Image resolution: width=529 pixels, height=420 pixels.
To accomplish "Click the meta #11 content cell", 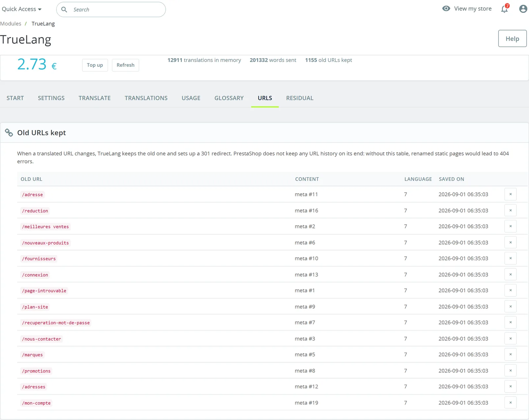I will [x=306, y=194].
